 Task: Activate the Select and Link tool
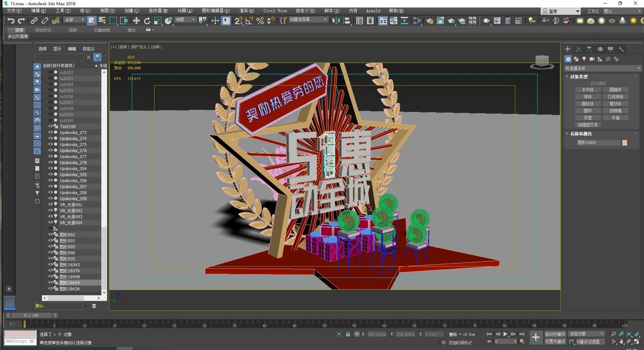(34, 21)
